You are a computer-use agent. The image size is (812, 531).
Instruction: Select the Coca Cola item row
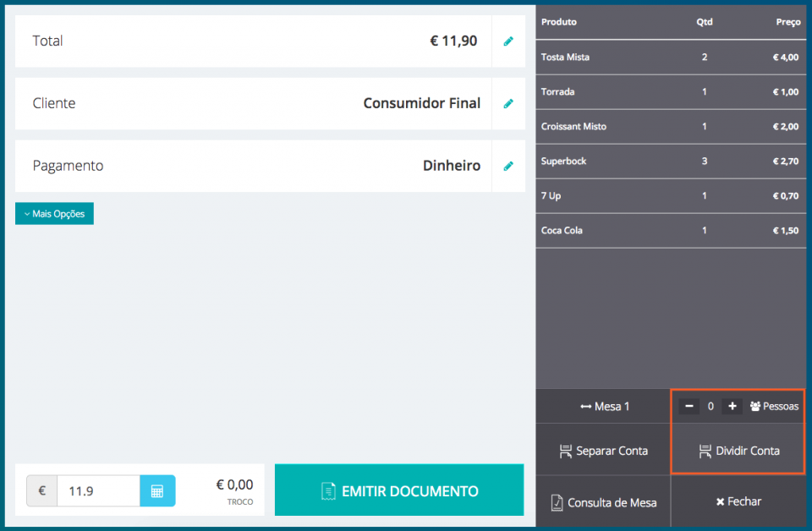point(670,230)
